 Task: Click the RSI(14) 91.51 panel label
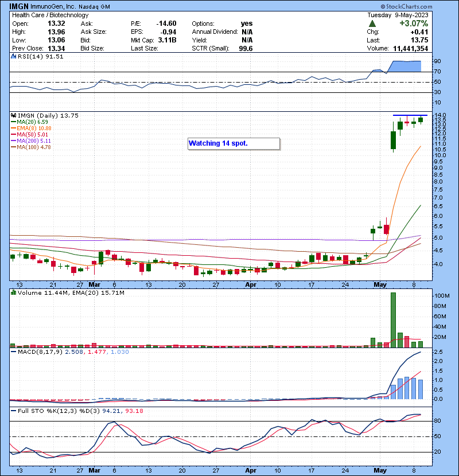click(40, 56)
